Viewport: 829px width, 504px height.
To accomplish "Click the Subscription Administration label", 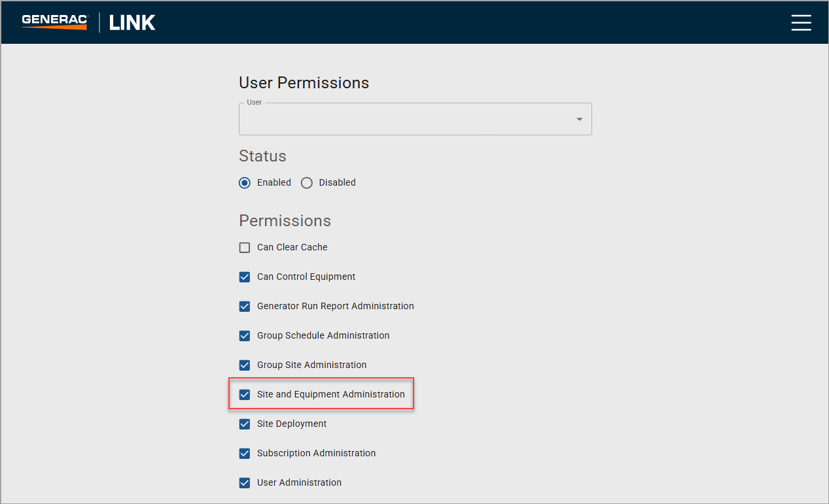I will point(316,454).
